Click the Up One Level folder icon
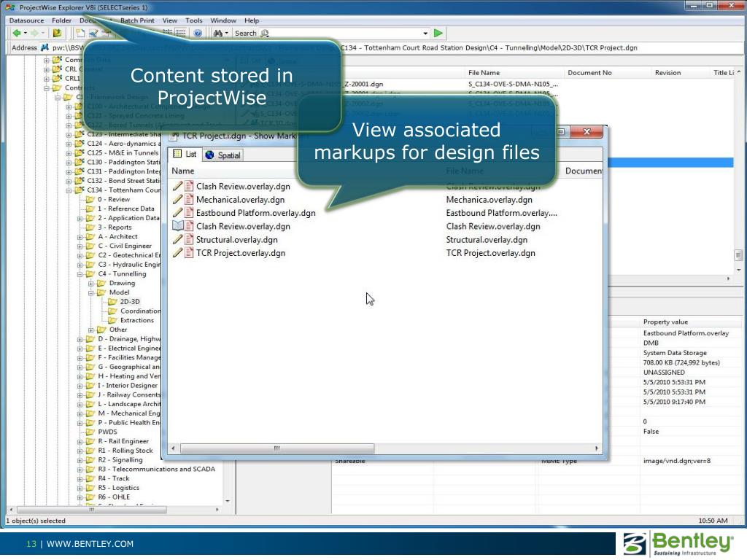The height and width of the screenshot is (560, 747). [x=57, y=33]
